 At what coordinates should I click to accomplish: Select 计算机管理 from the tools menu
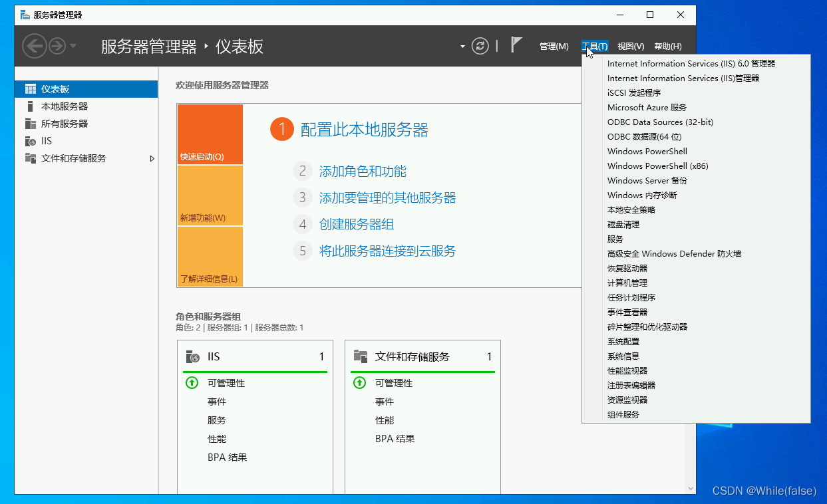[627, 283]
